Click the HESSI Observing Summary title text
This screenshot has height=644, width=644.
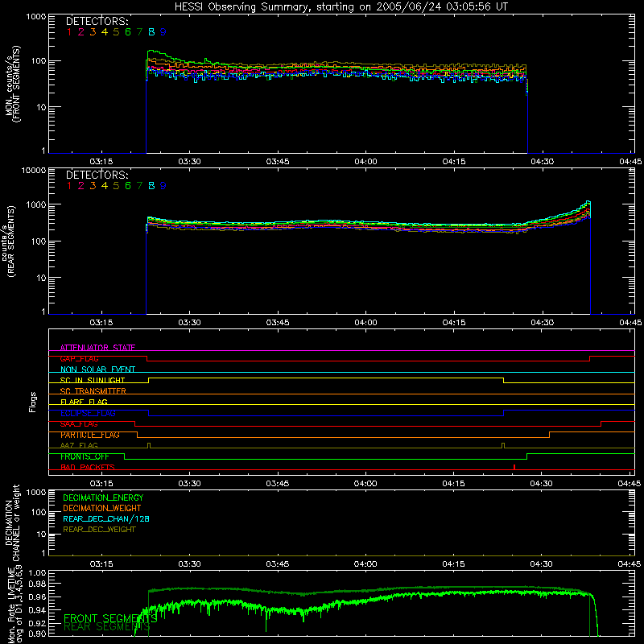pos(341,7)
